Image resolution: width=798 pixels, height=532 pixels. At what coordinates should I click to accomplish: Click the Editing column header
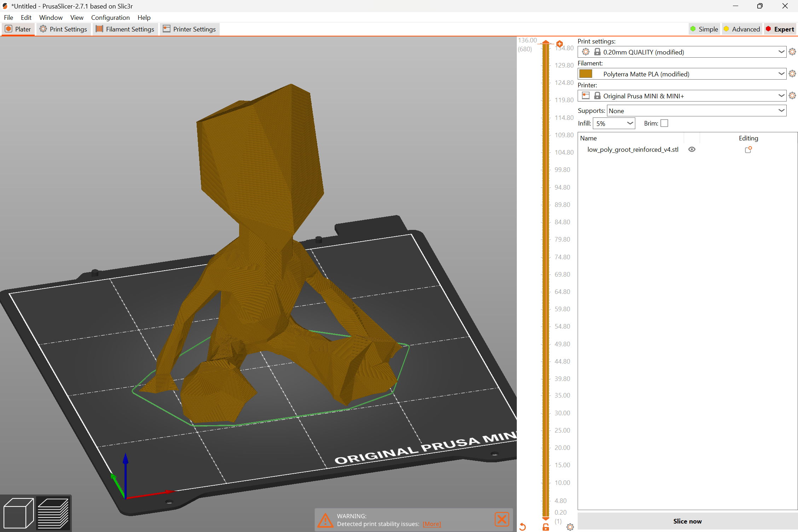(x=748, y=138)
